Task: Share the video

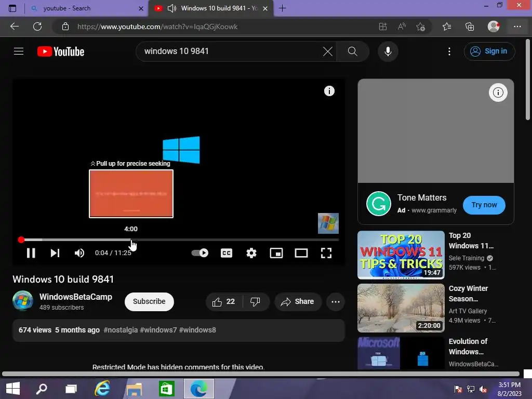Action: pyautogui.click(x=298, y=301)
